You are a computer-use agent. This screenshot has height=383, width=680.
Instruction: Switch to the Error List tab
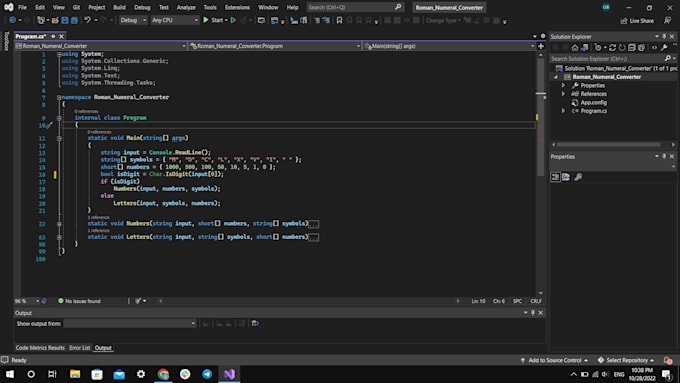pyautogui.click(x=80, y=348)
